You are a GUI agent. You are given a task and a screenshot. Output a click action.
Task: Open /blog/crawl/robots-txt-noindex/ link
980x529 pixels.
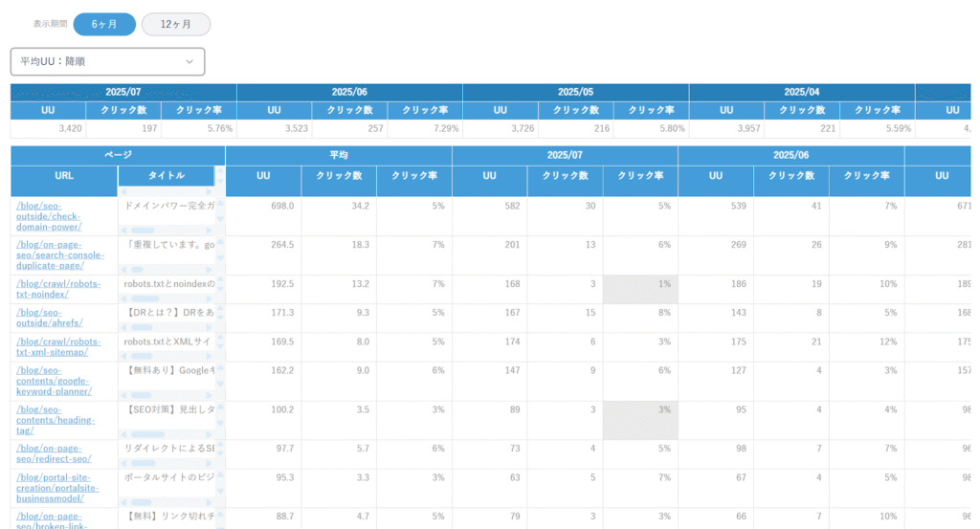[x=58, y=289]
